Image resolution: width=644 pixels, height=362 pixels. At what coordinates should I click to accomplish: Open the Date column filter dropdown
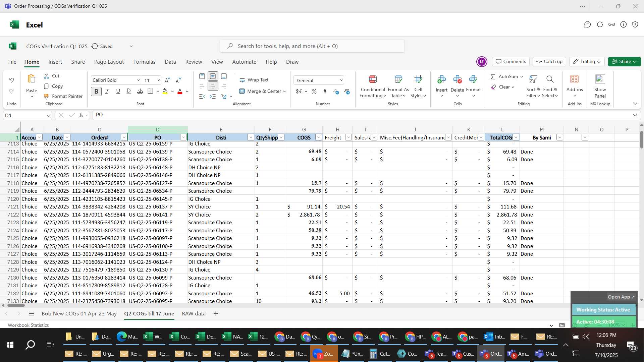(67, 137)
